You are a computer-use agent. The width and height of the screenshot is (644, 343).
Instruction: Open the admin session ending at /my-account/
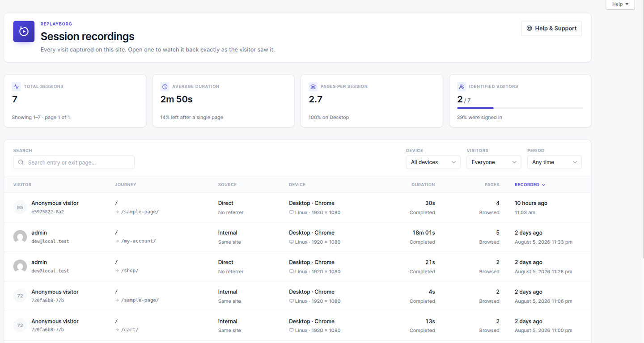click(297, 237)
